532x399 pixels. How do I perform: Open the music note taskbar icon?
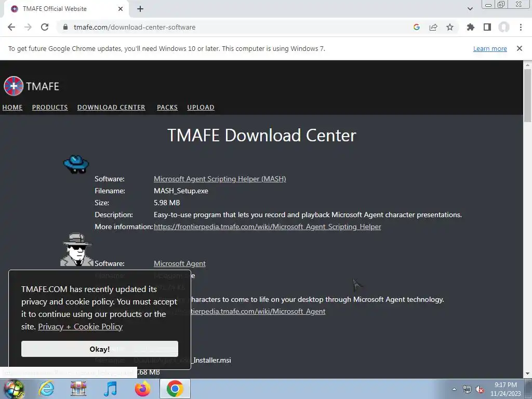tap(110, 389)
